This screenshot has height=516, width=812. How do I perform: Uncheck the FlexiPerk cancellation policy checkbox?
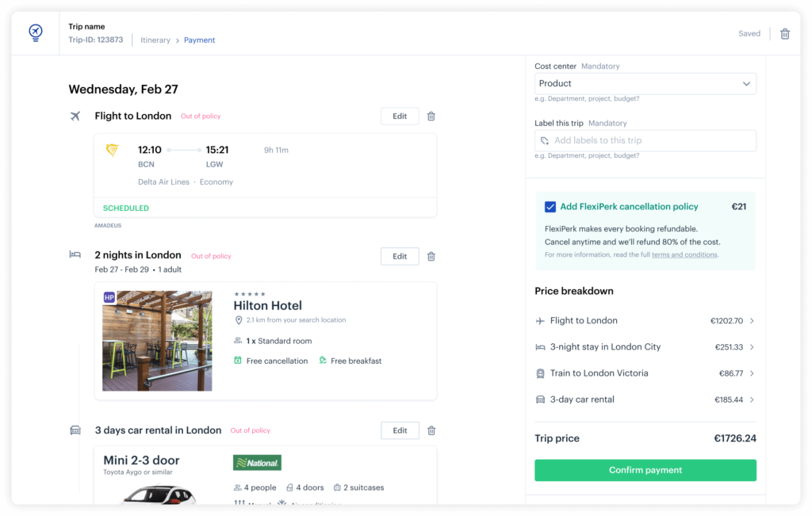pos(550,207)
